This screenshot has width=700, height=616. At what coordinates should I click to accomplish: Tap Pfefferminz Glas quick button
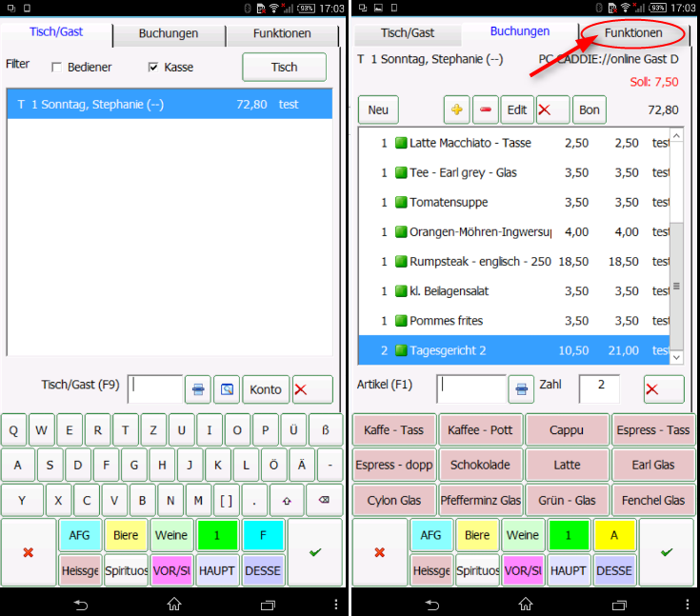[480, 501]
